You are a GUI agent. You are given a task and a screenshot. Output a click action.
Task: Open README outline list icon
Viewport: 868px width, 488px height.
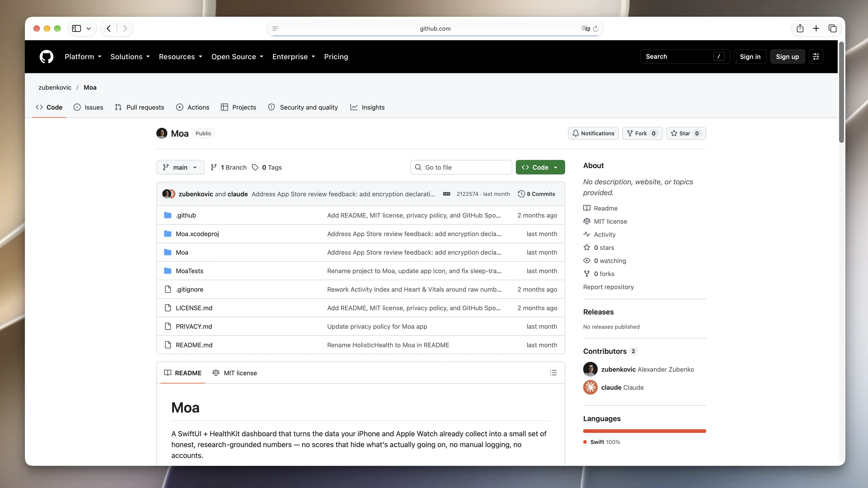point(553,373)
